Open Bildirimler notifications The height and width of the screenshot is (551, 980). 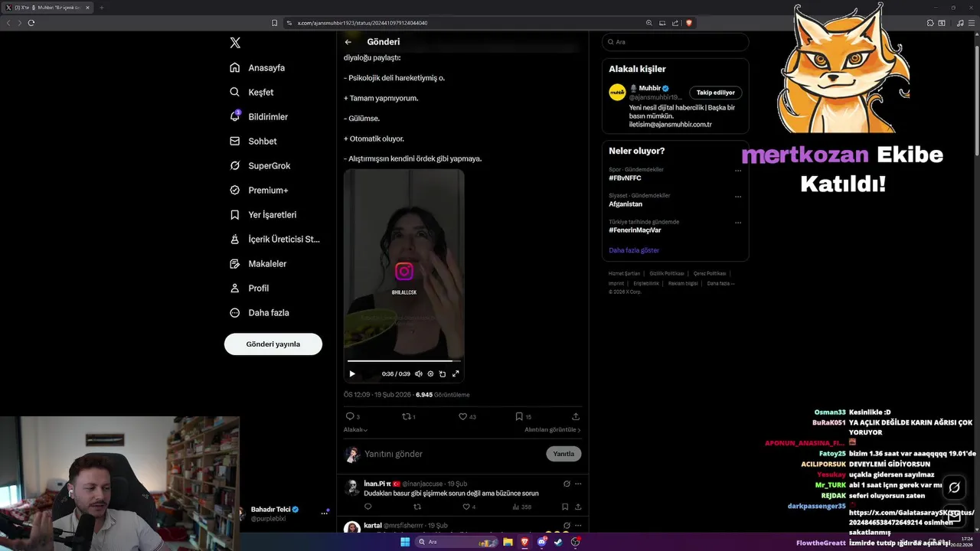[259, 116]
